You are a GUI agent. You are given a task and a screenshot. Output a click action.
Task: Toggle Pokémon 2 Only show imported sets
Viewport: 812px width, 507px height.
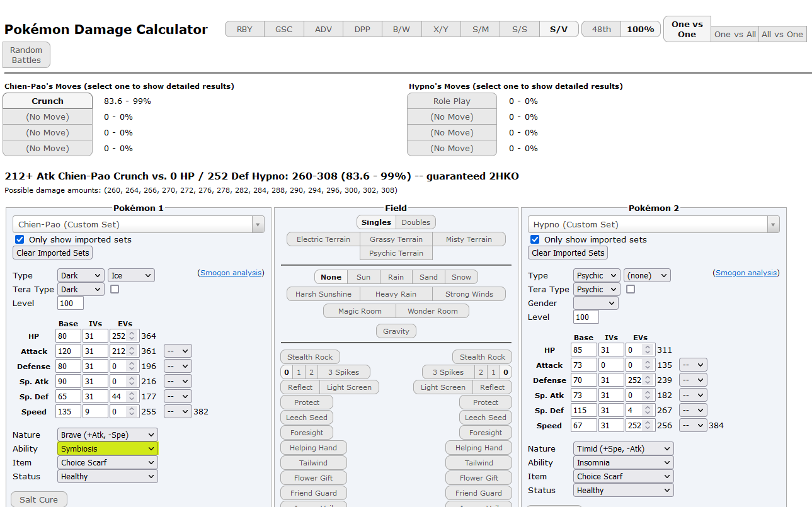pos(535,239)
